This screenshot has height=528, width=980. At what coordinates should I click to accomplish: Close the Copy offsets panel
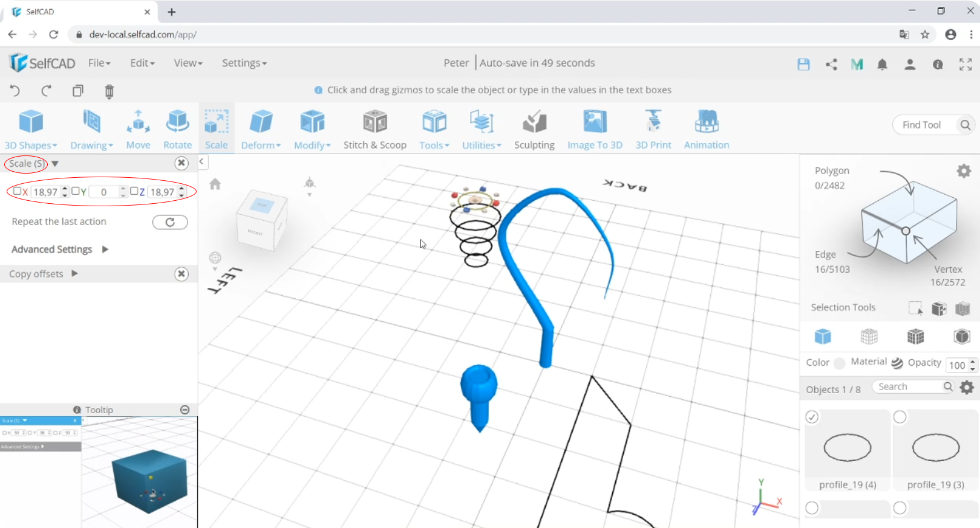click(181, 274)
